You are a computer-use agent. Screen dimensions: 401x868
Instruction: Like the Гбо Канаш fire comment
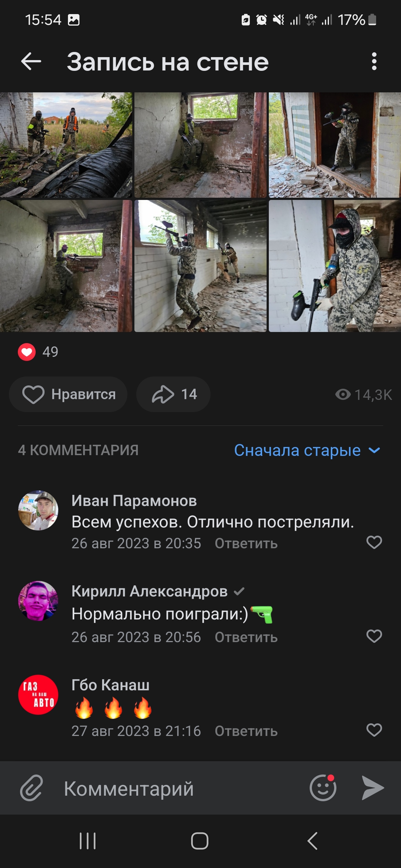(374, 730)
